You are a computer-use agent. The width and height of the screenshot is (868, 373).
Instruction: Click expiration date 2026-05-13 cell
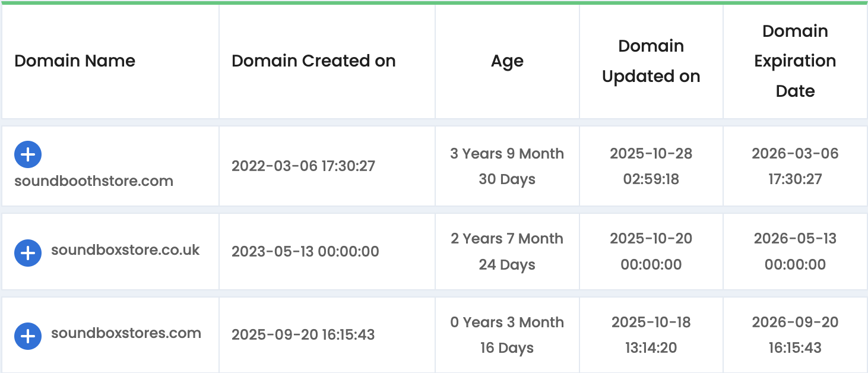click(795, 251)
